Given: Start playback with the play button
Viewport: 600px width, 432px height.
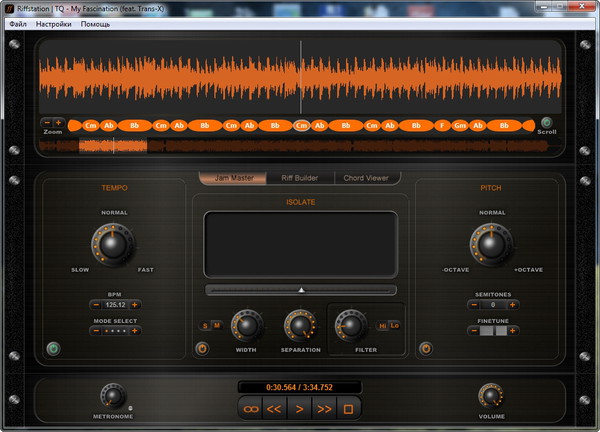Looking at the screenshot, I should tap(299, 409).
